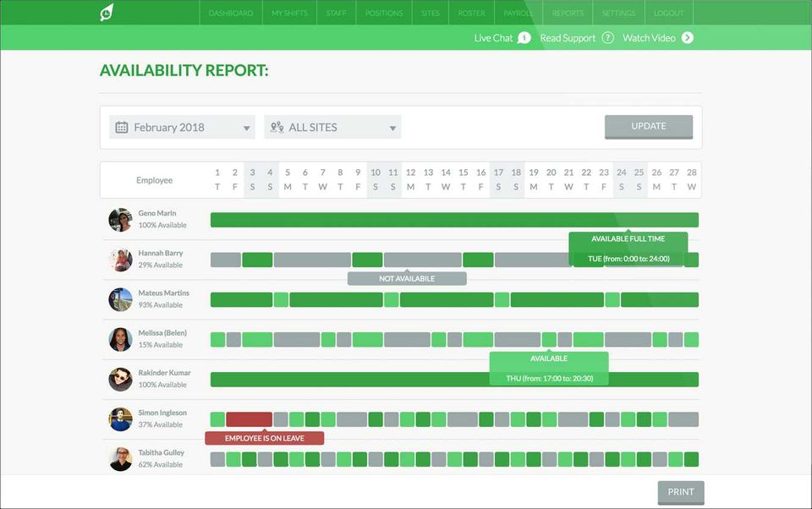Expand the February 2018 month dropdown arrow
The image size is (812, 509).
tap(246, 129)
